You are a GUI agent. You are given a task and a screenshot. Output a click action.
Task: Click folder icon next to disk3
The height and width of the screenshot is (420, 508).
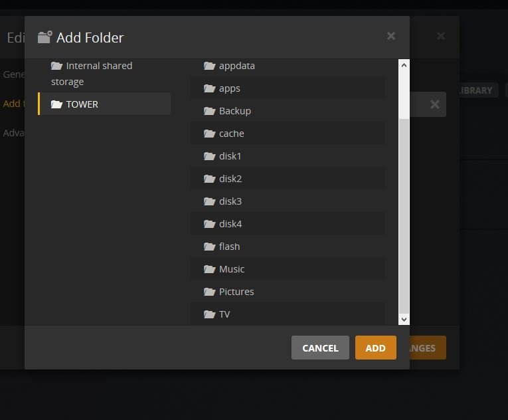[x=210, y=201]
